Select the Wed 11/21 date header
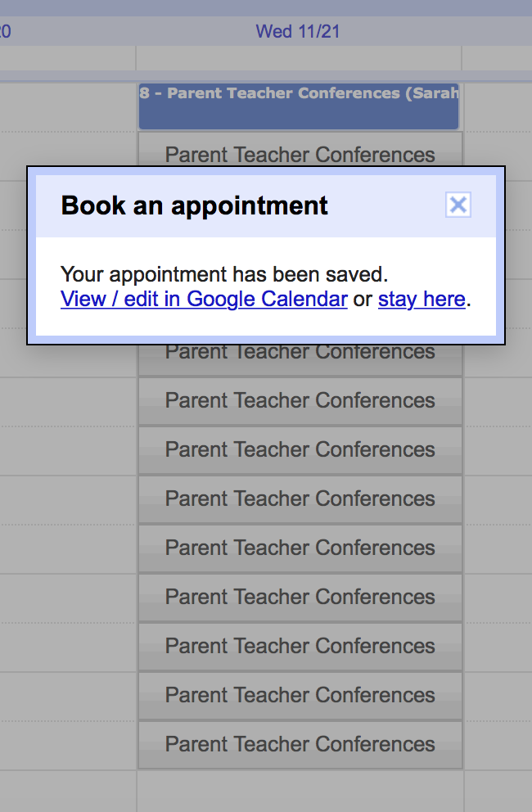This screenshot has height=812, width=532. (x=298, y=32)
